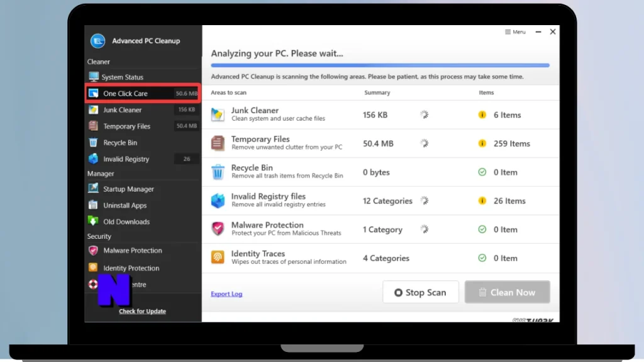Image resolution: width=644 pixels, height=362 pixels.
Task: Click the Recycle Bin sidebar trash icon
Action: pyautogui.click(x=93, y=143)
